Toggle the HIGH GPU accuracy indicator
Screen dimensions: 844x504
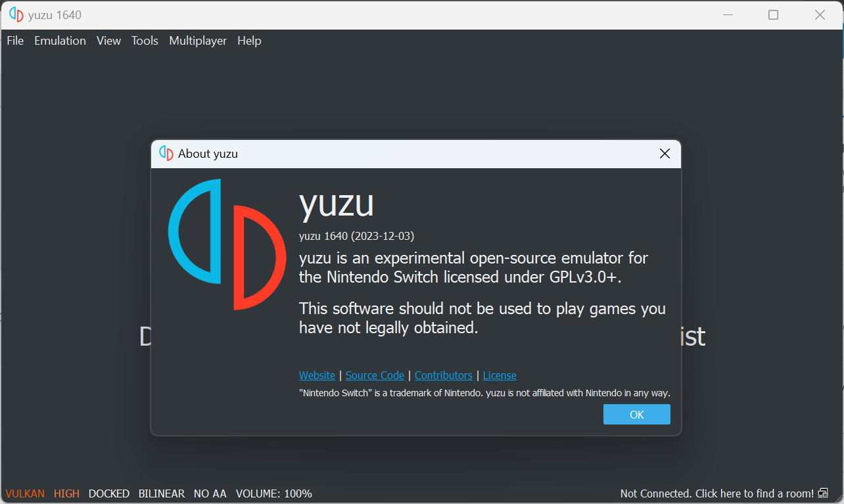point(66,493)
